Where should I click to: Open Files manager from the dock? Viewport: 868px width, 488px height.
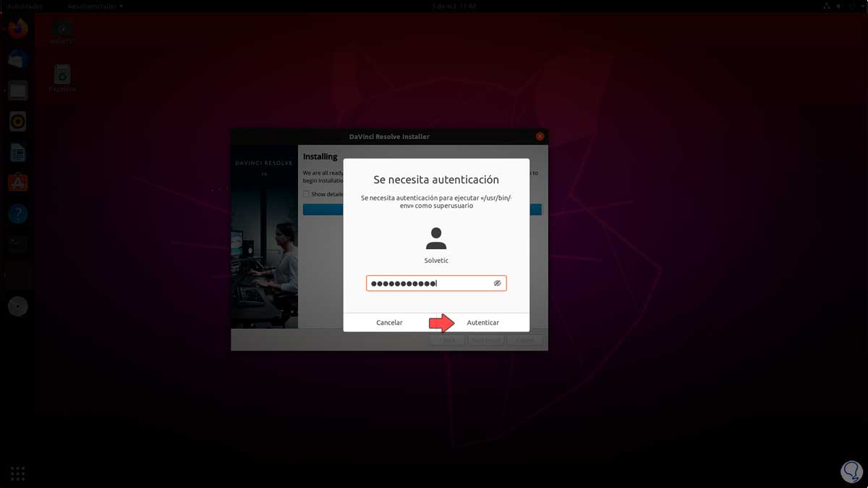18,91
